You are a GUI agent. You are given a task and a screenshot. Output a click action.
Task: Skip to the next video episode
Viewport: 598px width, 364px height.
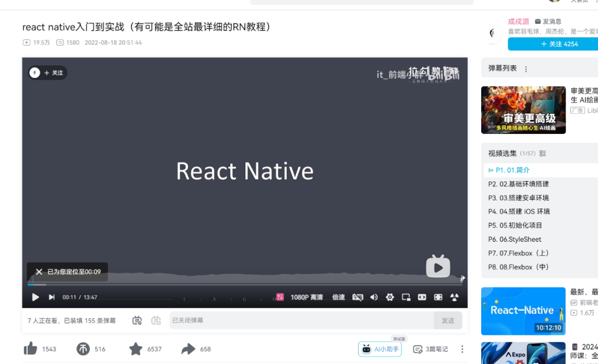(51, 297)
